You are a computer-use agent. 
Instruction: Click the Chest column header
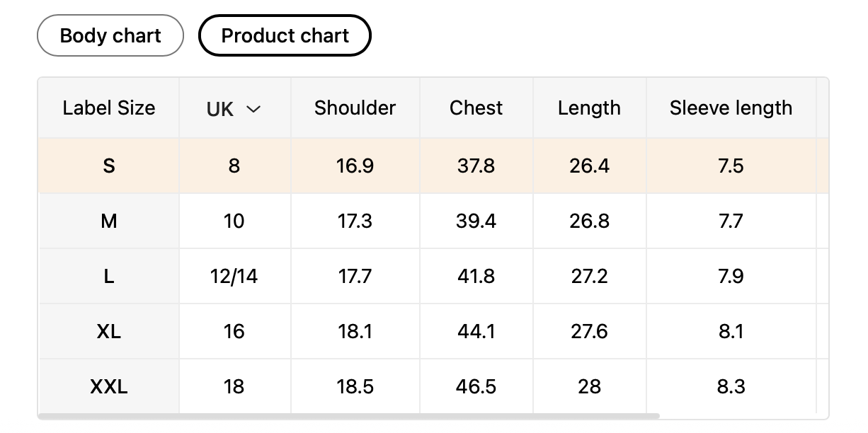tap(476, 108)
